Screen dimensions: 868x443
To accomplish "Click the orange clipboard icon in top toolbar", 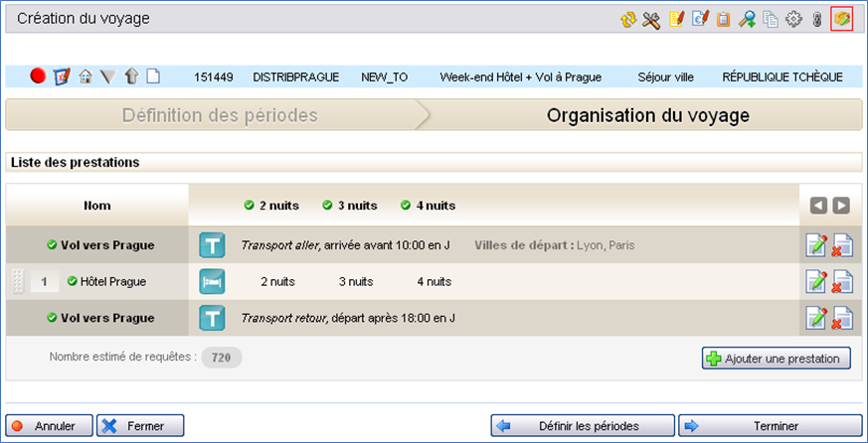I will click(x=724, y=19).
